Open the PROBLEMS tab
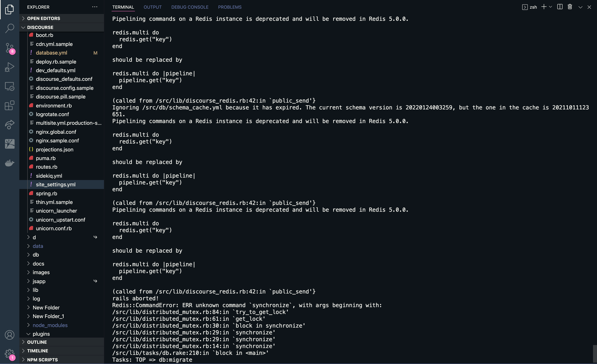The width and height of the screenshot is (597, 364). click(230, 7)
